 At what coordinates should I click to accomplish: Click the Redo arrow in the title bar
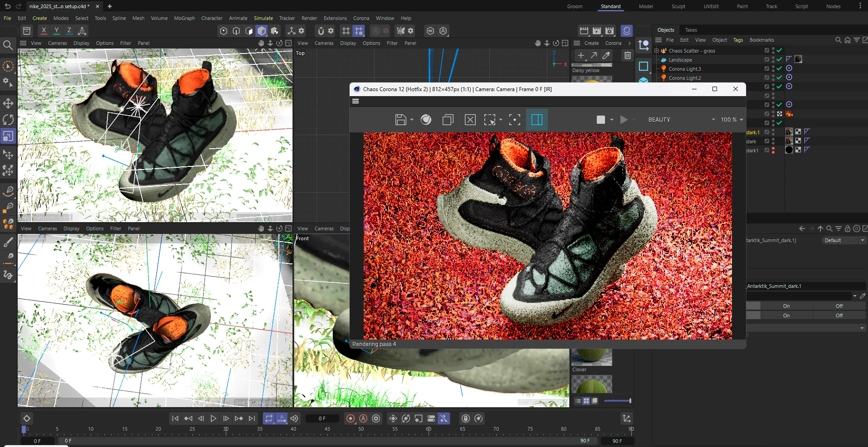click(19, 6)
